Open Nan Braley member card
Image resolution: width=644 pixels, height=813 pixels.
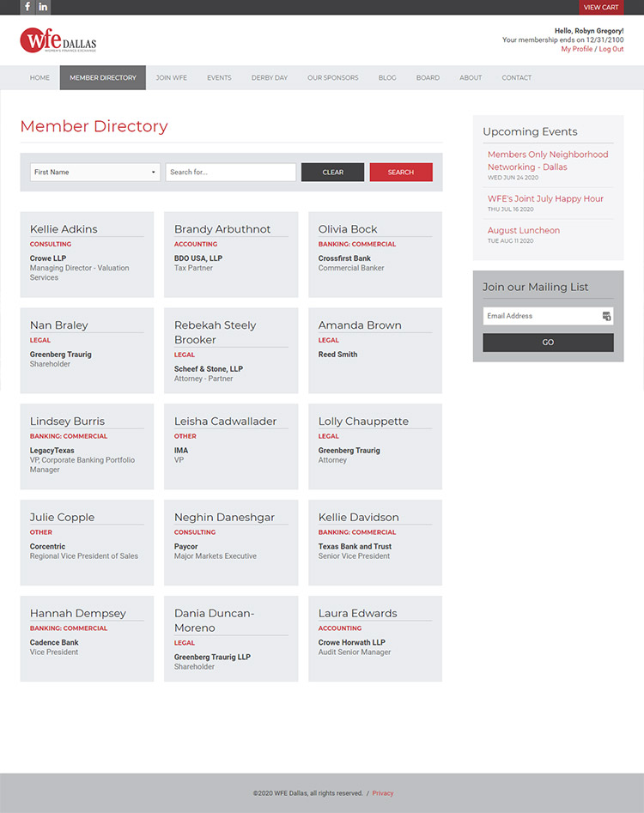click(x=87, y=350)
